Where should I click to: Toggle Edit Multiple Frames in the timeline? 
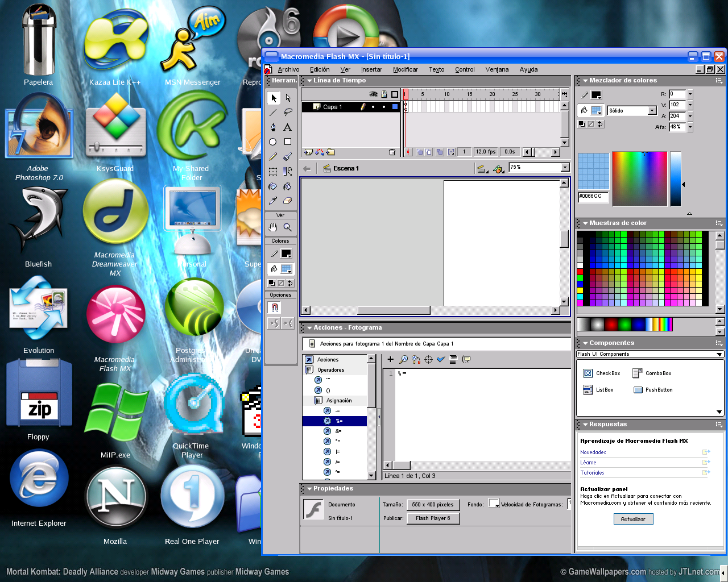pos(440,152)
